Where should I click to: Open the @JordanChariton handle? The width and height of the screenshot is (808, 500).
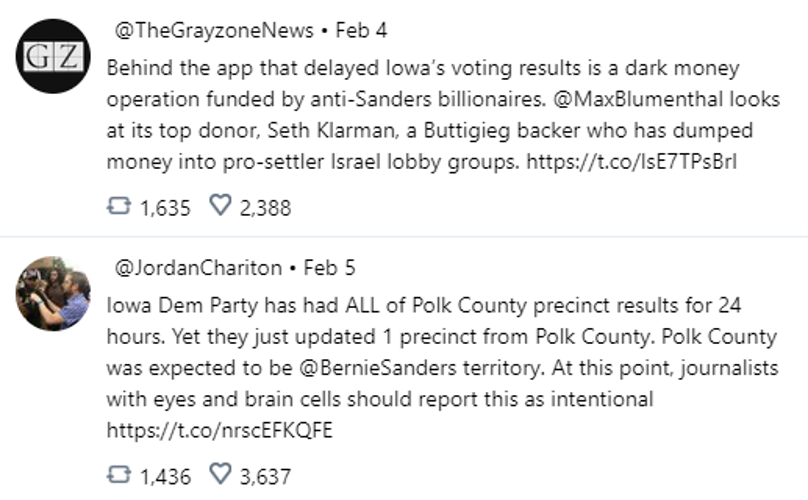tap(198, 268)
